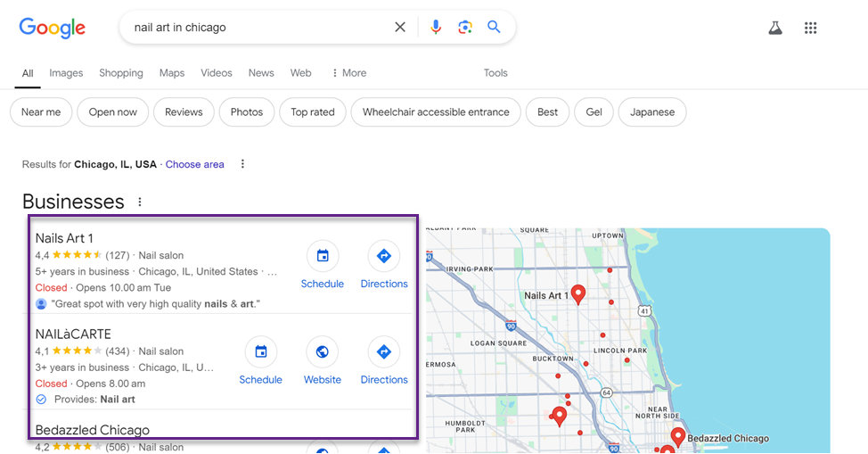Select the red map pin near Humboldt Park
Viewport: 868px width, 454px height.
click(560, 416)
